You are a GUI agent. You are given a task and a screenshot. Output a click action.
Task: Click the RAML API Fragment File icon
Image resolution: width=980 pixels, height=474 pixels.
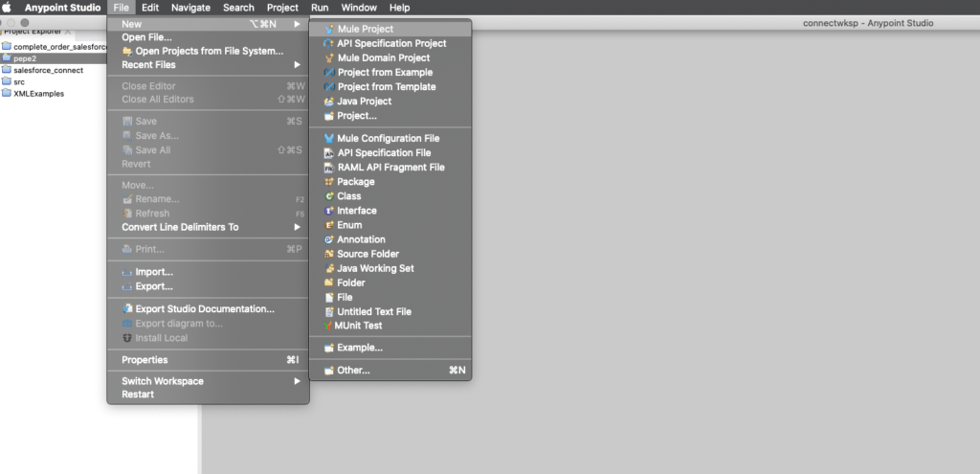pos(329,168)
